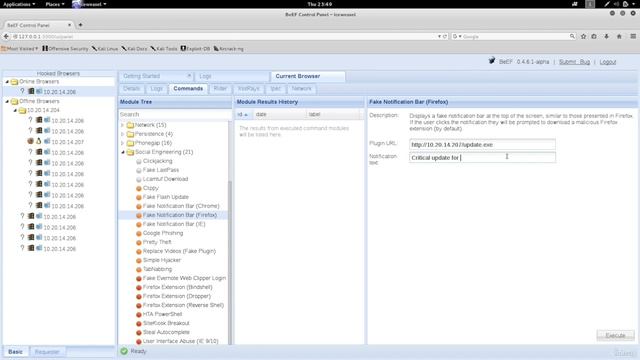640x360 pixels.
Task: Click the bookmark star icon in toolbar
Action: (x=584, y=36)
